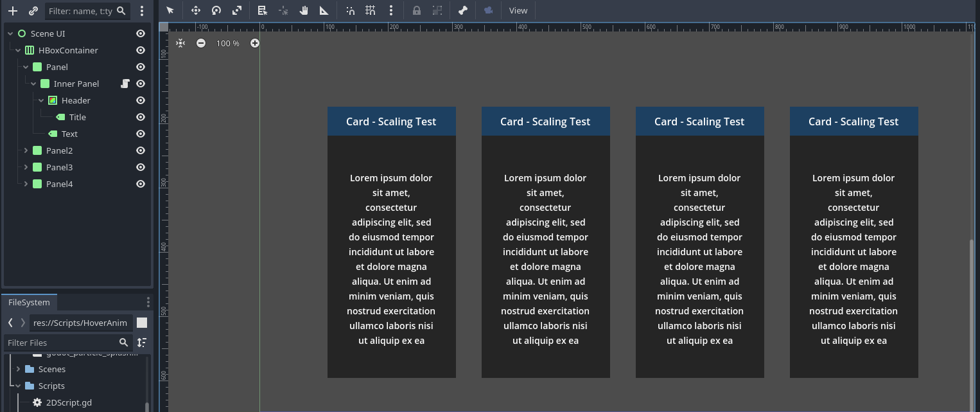Activate the Rotate mode tool
The height and width of the screenshot is (412, 980).
point(216,10)
